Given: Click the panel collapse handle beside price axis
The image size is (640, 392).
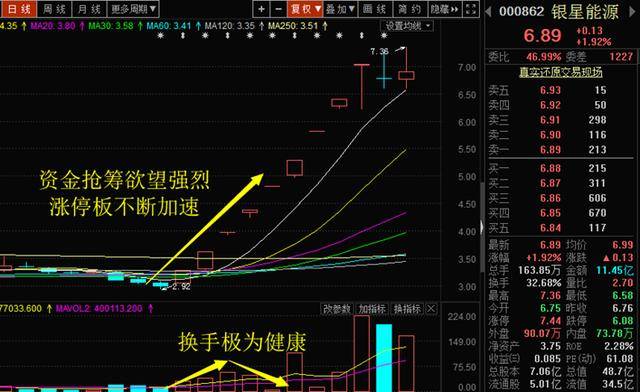Looking at the screenshot, I should pos(482,227).
